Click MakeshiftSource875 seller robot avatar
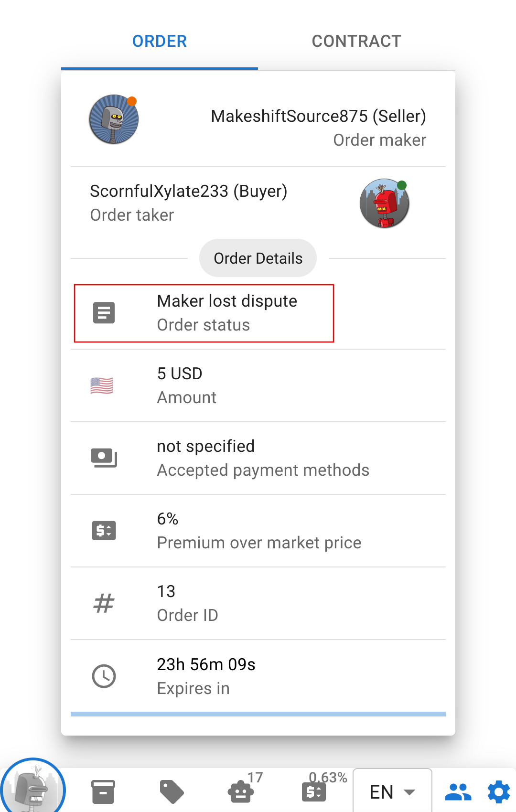516x812 pixels. pyautogui.click(x=114, y=119)
